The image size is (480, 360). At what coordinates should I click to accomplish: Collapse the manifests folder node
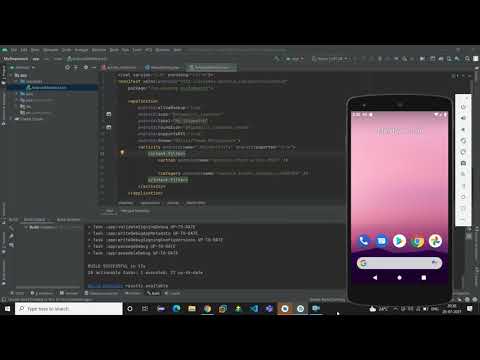point(17,82)
